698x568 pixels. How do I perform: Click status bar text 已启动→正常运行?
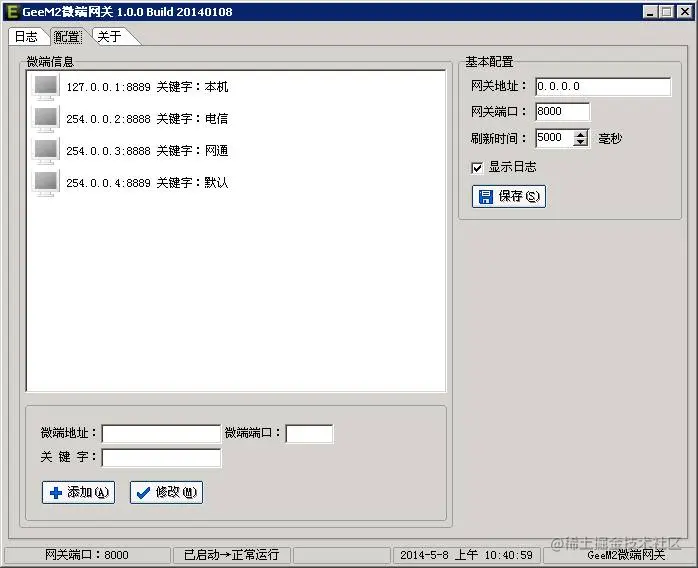click(231, 555)
